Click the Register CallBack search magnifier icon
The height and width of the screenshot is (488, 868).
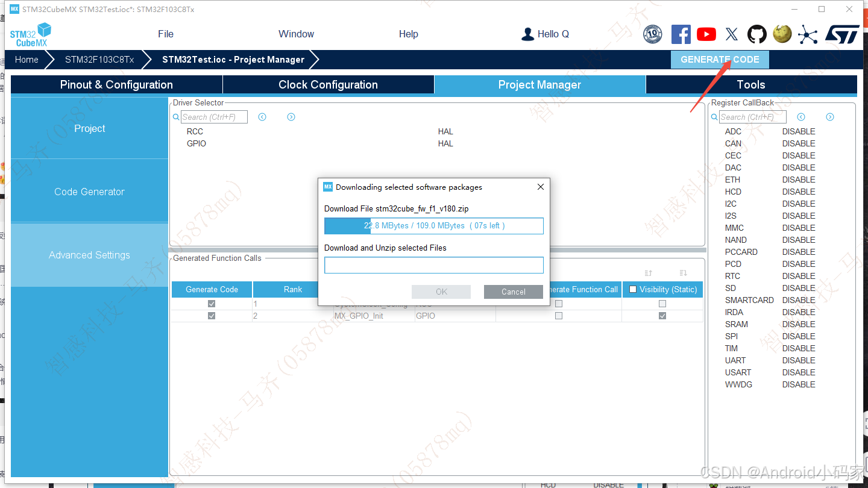715,117
